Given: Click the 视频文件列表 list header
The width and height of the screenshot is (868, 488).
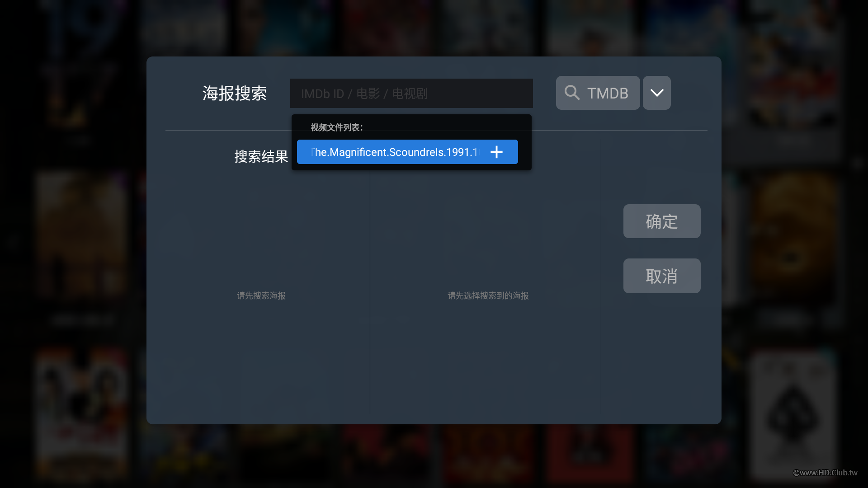Looking at the screenshot, I should (x=336, y=127).
